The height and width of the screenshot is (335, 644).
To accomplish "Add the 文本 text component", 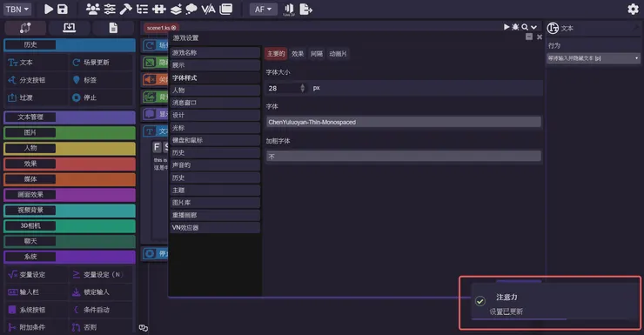I will click(x=37, y=63).
